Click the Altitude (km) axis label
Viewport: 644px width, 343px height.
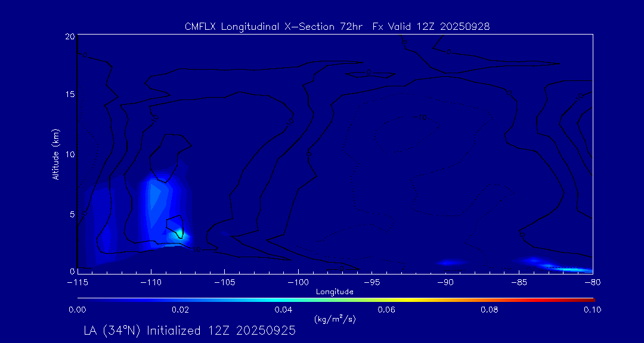click(x=55, y=154)
